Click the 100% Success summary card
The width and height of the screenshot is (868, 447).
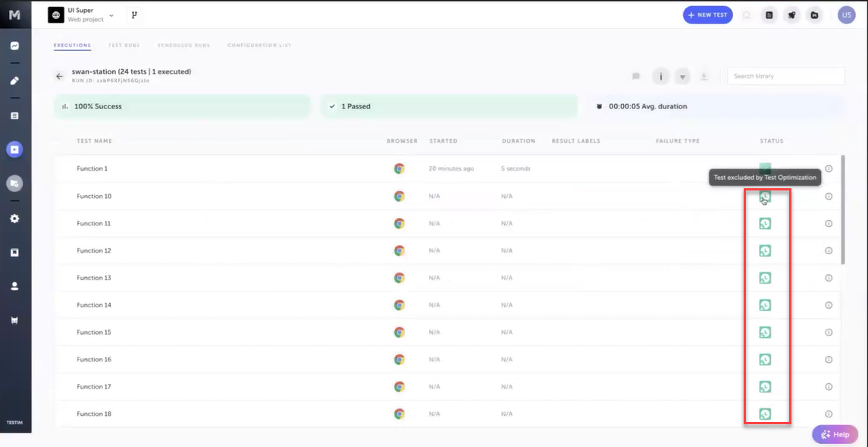tap(182, 106)
